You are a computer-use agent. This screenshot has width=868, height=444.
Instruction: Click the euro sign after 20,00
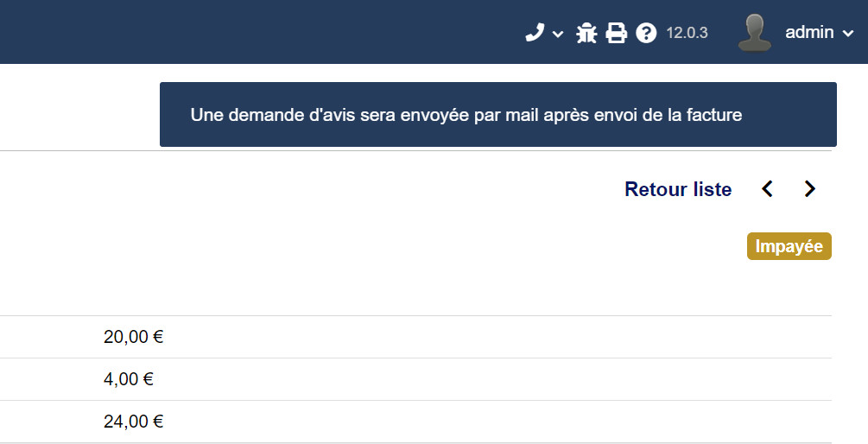click(x=158, y=337)
